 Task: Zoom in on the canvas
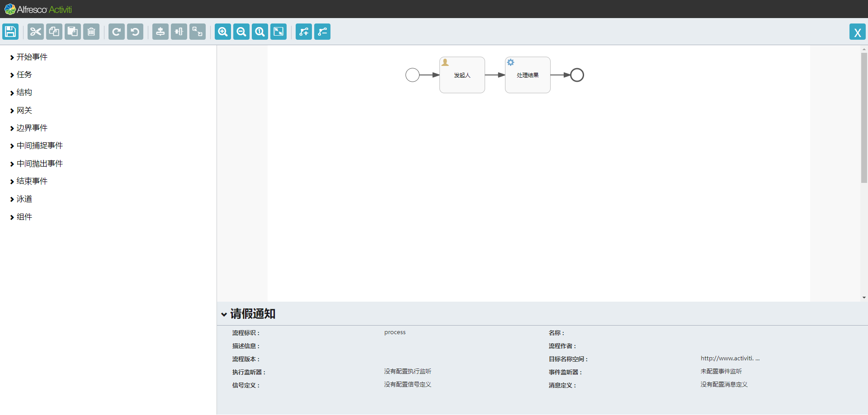tap(222, 32)
